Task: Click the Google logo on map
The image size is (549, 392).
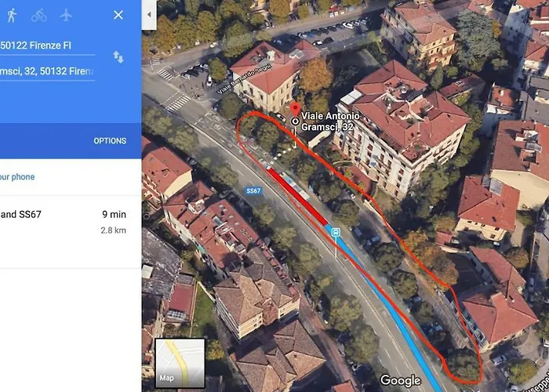Action: [x=401, y=380]
